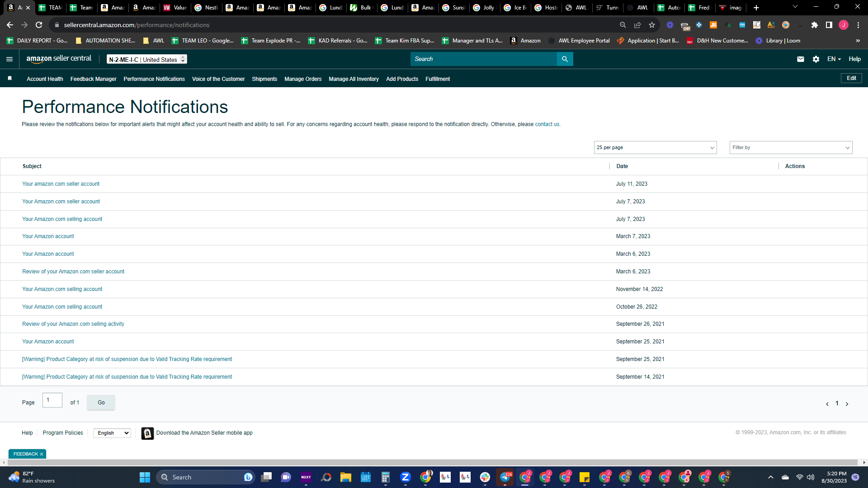Open the Help link in the header
Viewport: 868px width, 488px height.
pyautogui.click(x=854, y=59)
